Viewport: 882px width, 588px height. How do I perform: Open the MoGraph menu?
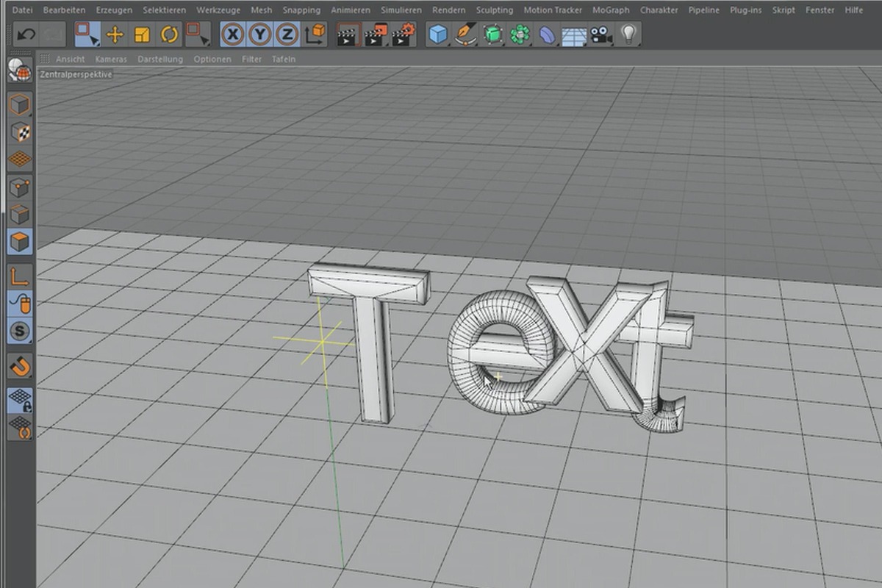(x=611, y=10)
